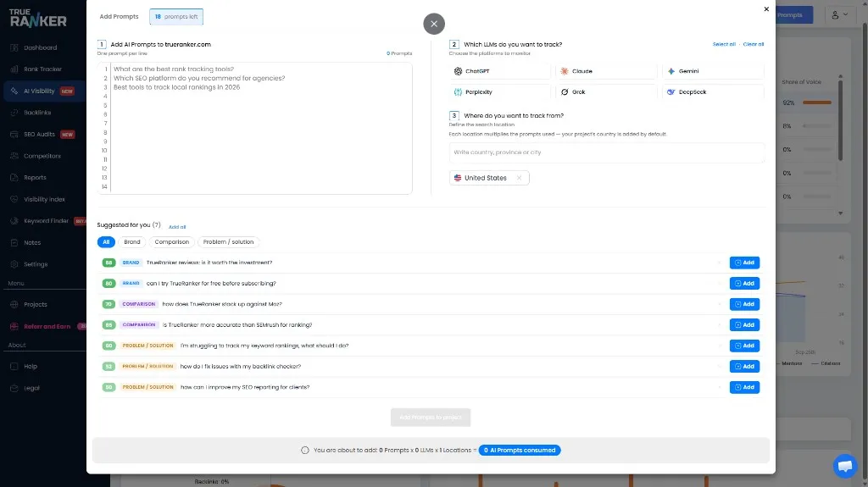The width and height of the screenshot is (868, 487).
Task: Add 'how does TrueRanker stack up against Moz' prompt
Action: [744, 304]
